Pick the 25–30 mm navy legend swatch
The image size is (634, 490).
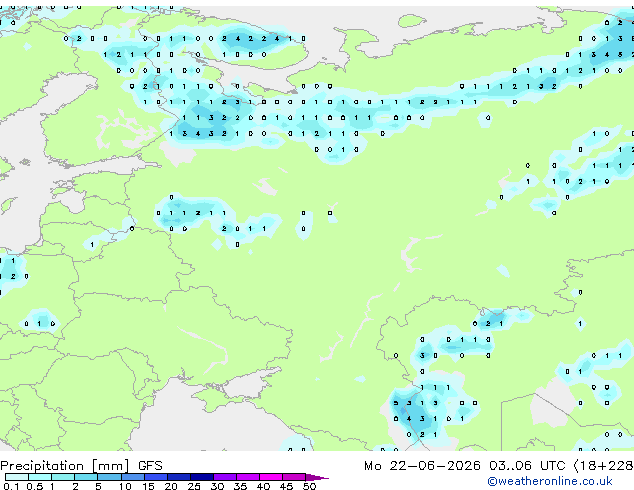[x=202, y=477]
